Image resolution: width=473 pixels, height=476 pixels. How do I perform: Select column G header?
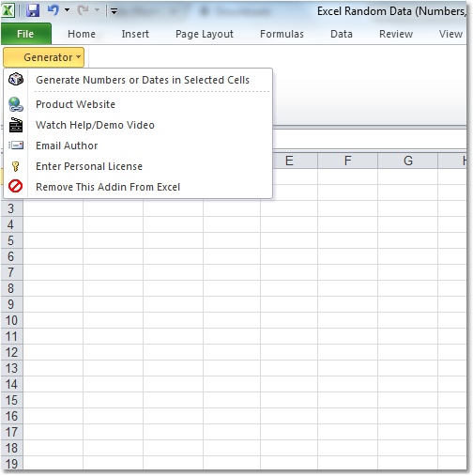point(407,161)
